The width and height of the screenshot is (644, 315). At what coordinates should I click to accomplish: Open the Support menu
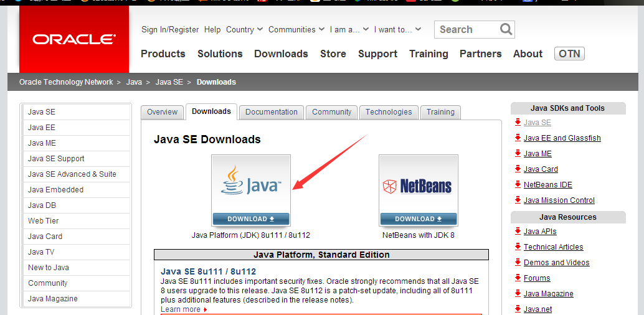point(378,54)
